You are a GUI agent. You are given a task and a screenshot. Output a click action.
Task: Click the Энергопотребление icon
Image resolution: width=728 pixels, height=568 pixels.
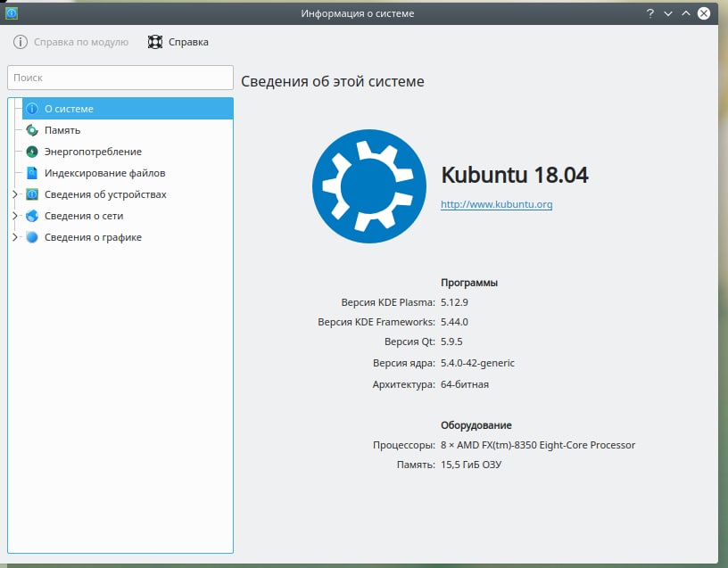click(x=31, y=152)
